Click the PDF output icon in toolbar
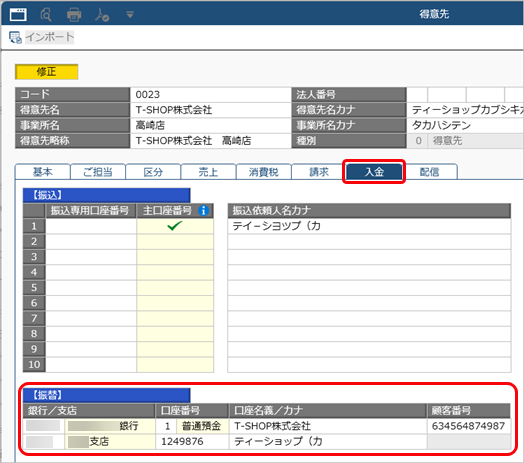 point(102,14)
